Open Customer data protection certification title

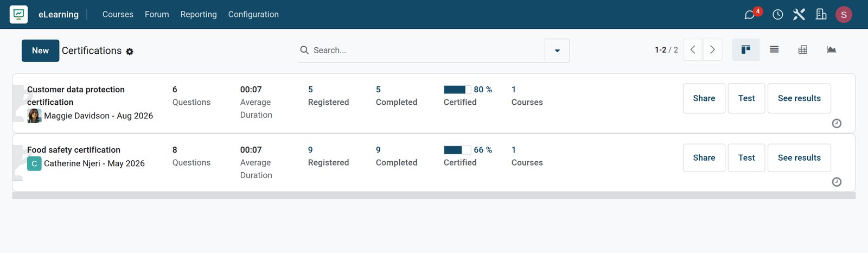coord(76,96)
